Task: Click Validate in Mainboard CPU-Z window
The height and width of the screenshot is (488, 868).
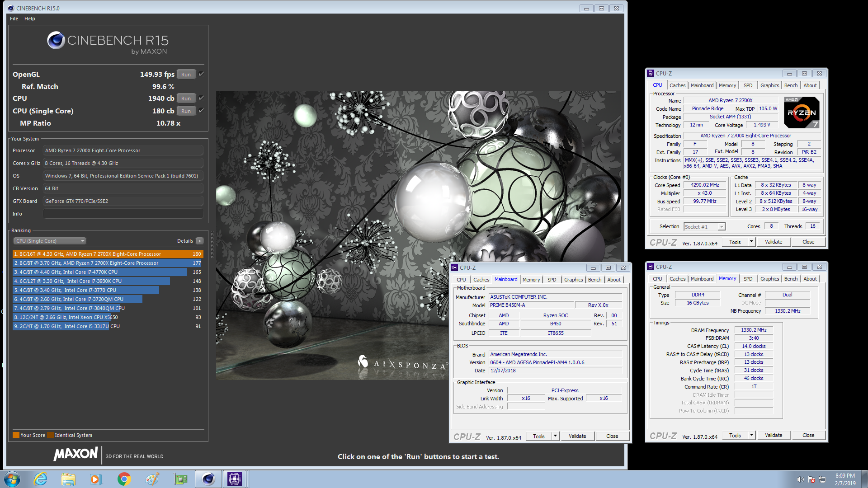Action: 577,436
